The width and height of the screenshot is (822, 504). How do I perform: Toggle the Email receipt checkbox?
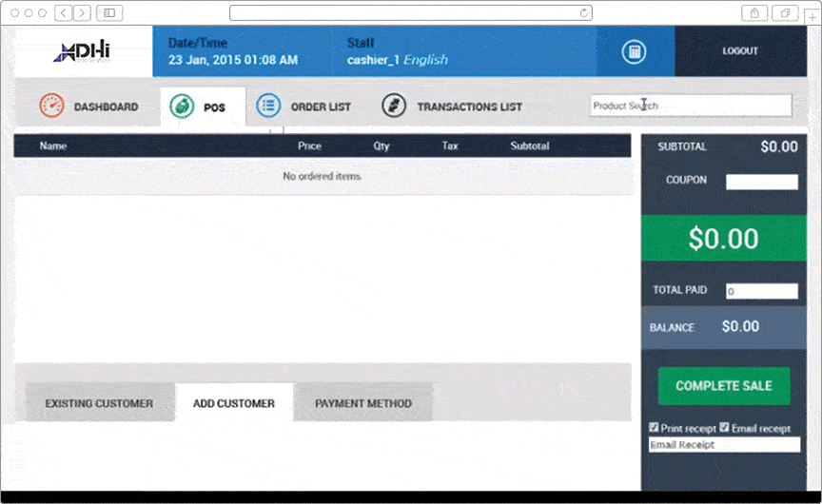pyautogui.click(x=724, y=428)
